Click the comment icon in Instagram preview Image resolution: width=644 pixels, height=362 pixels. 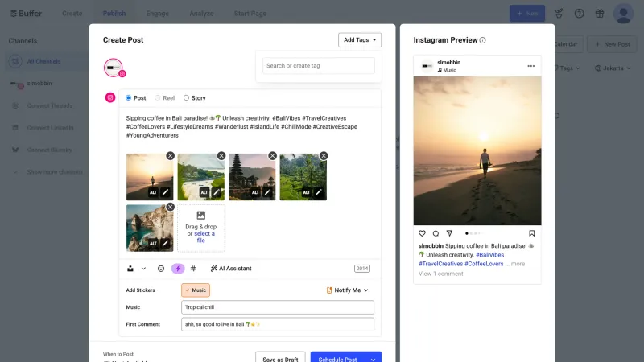tap(436, 233)
